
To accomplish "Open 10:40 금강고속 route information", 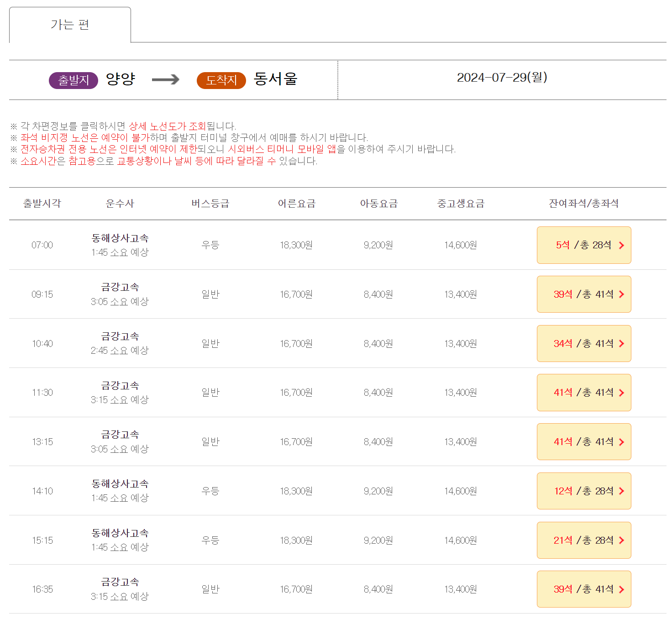I will tap(120, 344).
